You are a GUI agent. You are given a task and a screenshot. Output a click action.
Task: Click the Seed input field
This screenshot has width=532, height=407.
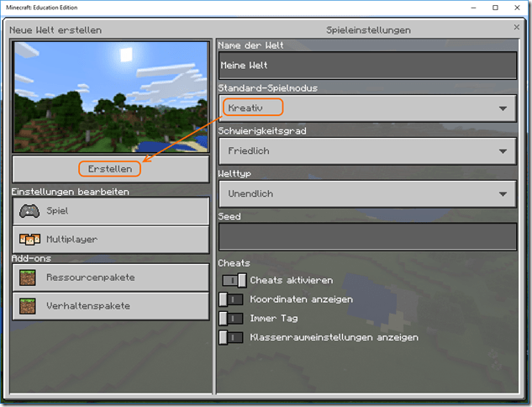click(x=366, y=236)
